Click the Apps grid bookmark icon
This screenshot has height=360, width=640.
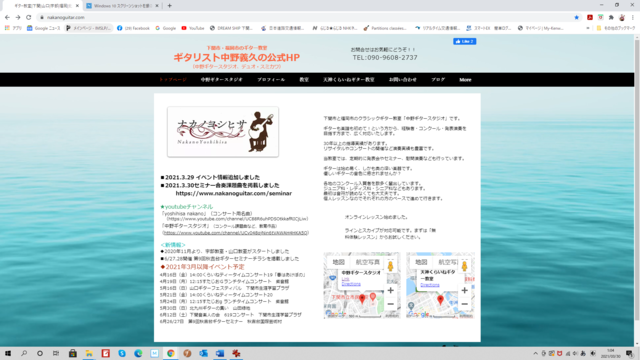click(x=13, y=28)
